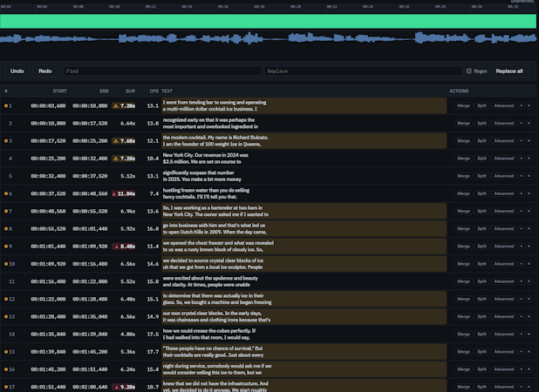Click the x delete icon in row 9
Viewport: 539px width, 392px height.
point(529,247)
